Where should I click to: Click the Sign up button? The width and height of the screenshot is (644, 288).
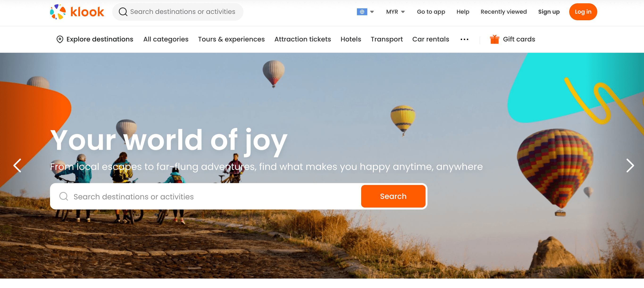549,12
